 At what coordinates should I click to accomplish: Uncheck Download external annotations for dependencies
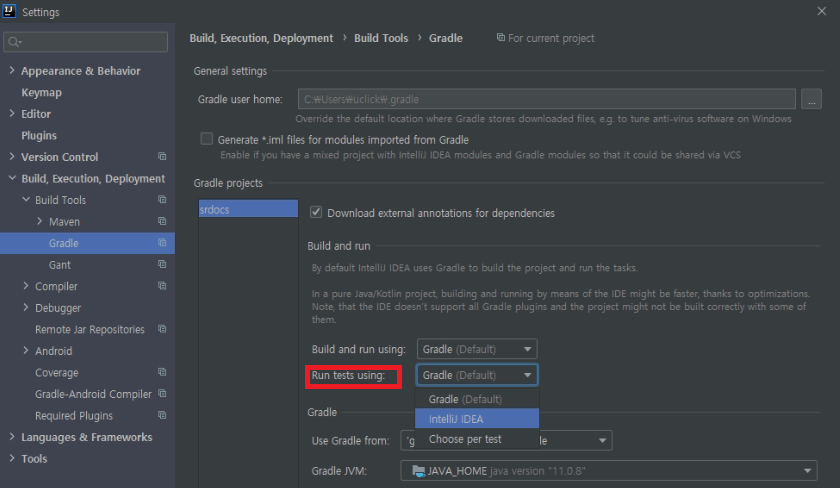click(316, 212)
